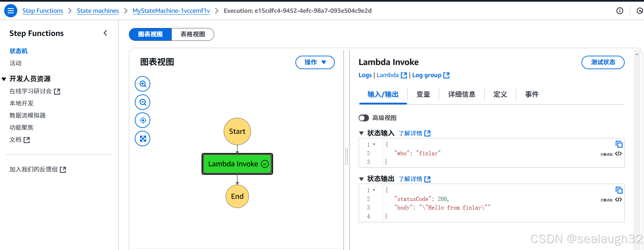Click the details panel scroll-up arrow
Viewport: 644px width, 250px height.
pyautogui.click(x=637, y=54)
